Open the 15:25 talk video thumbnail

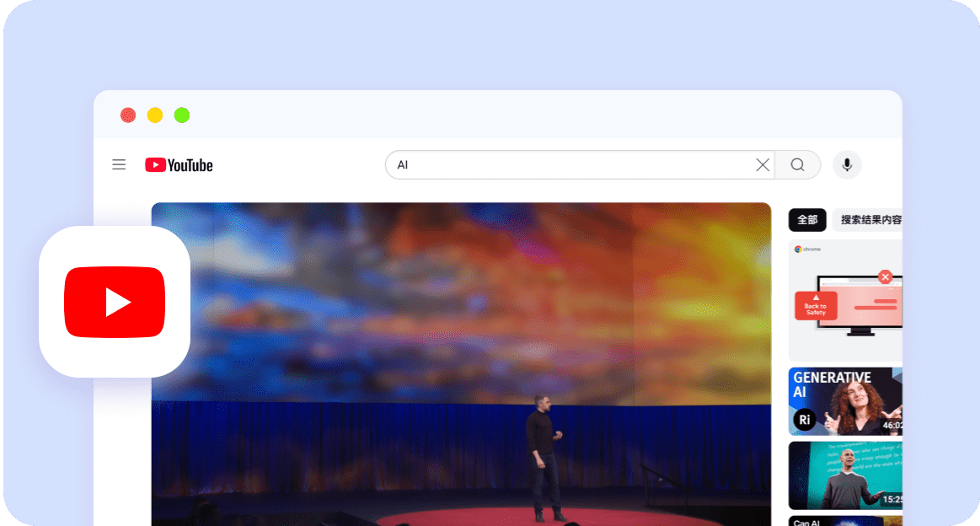tap(845, 475)
